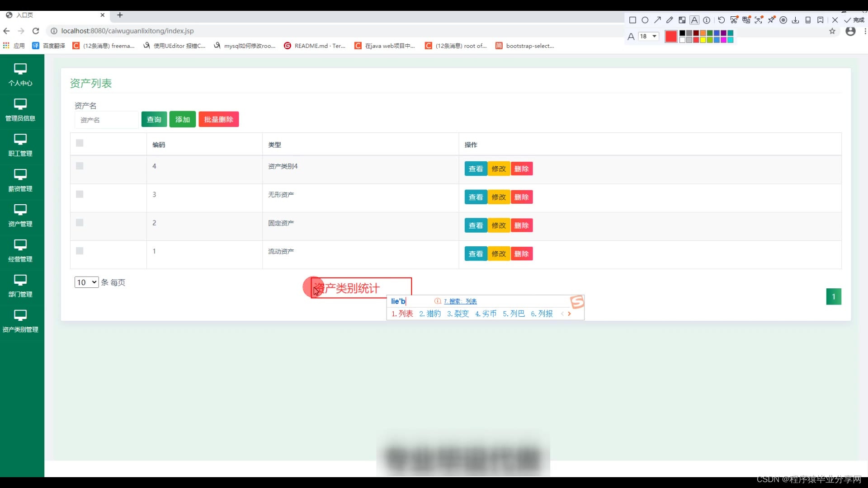Select the rectangle annotation tool

(632, 20)
